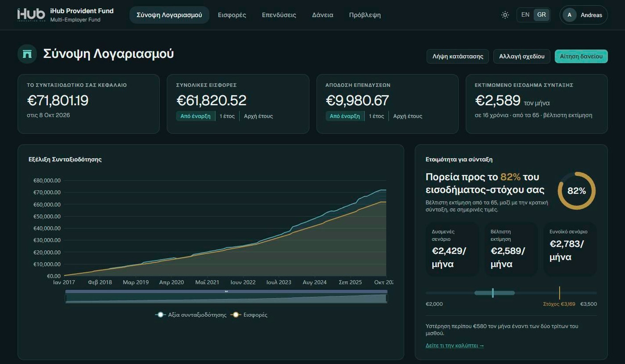625x364 pixels.
Task: Click the Αλλαγή σχεδίου button
Action: coord(522,56)
